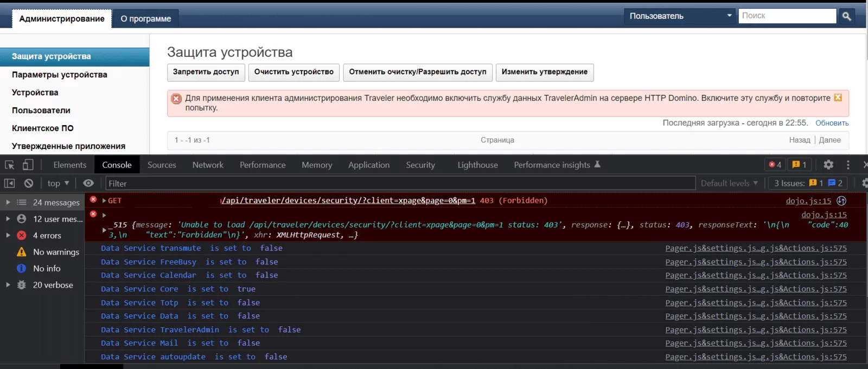
Task: Click the search magnifier button
Action: coord(846,16)
